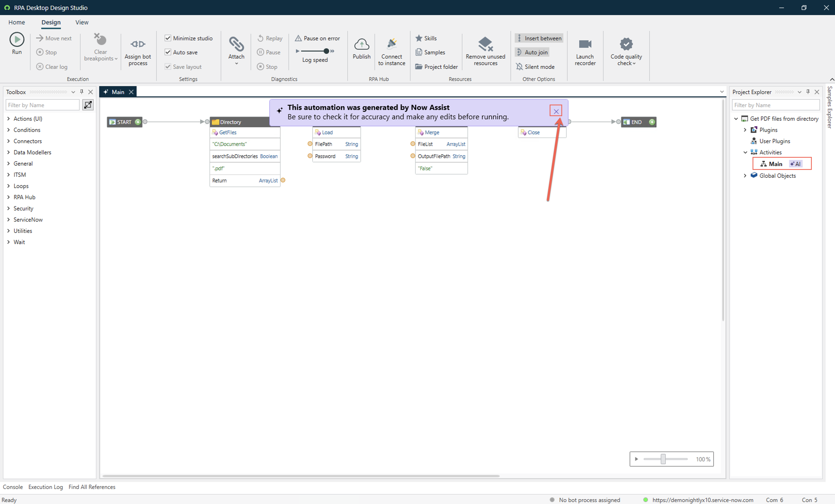Open the Skills resource
The height and width of the screenshot is (504, 835).
[426, 38]
